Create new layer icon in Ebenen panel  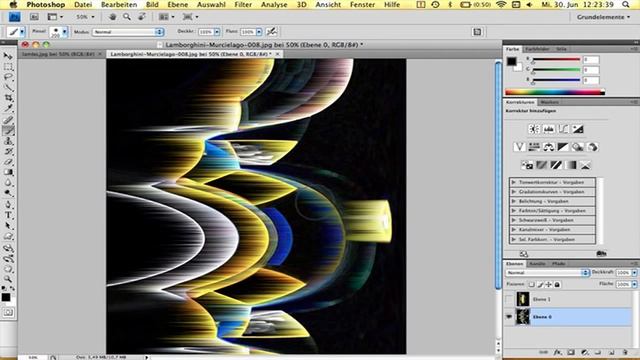click(611, 352)
